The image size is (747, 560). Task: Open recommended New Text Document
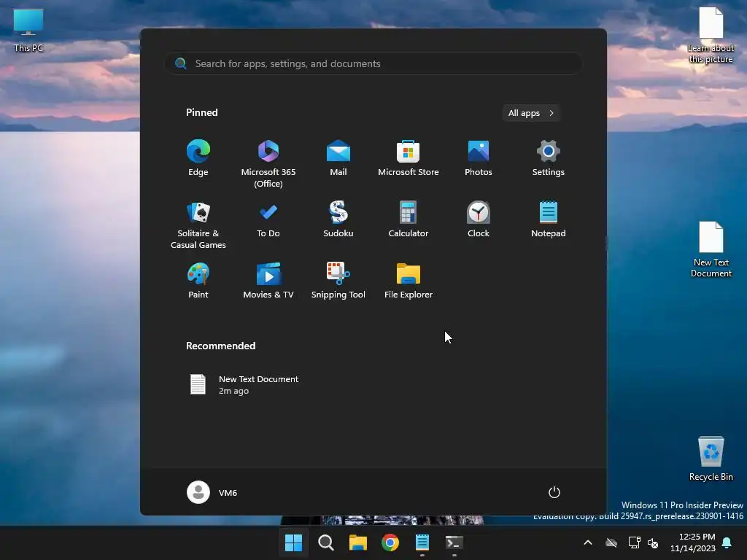coord(244,385)
